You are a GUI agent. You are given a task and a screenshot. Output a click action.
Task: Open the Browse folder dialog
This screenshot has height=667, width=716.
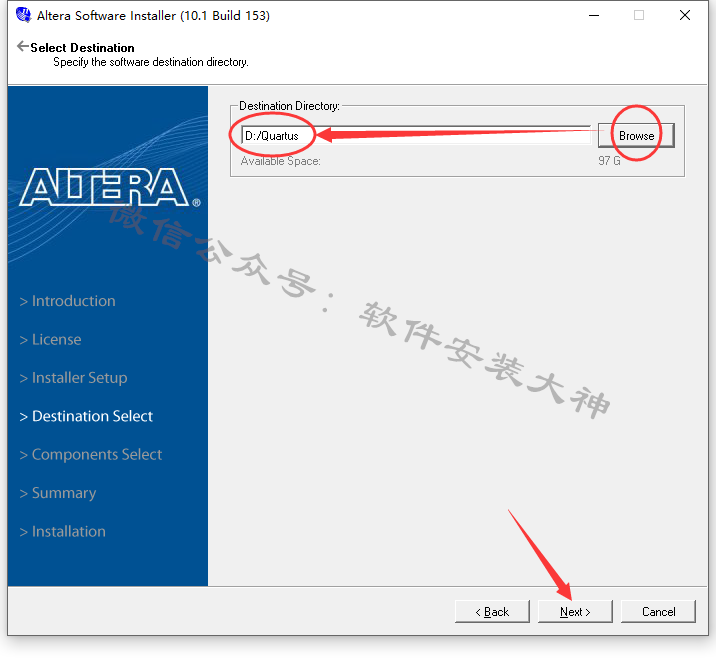[636, 135]
